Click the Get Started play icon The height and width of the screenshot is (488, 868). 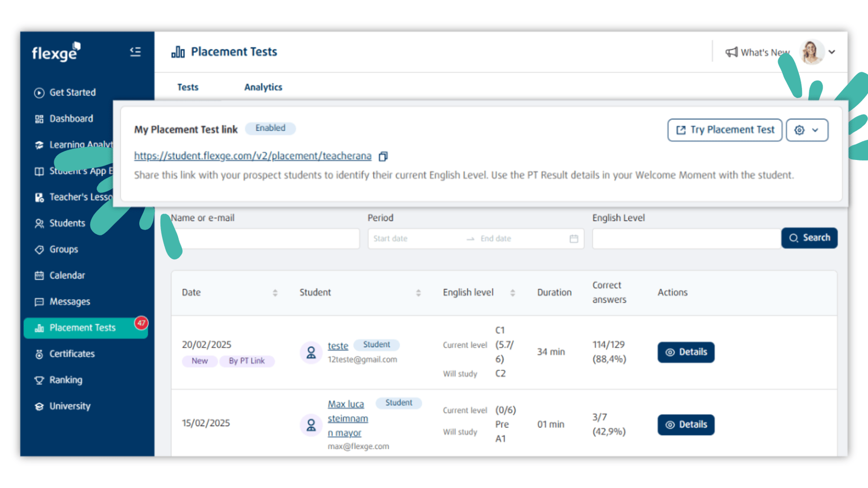click(39, 93)
